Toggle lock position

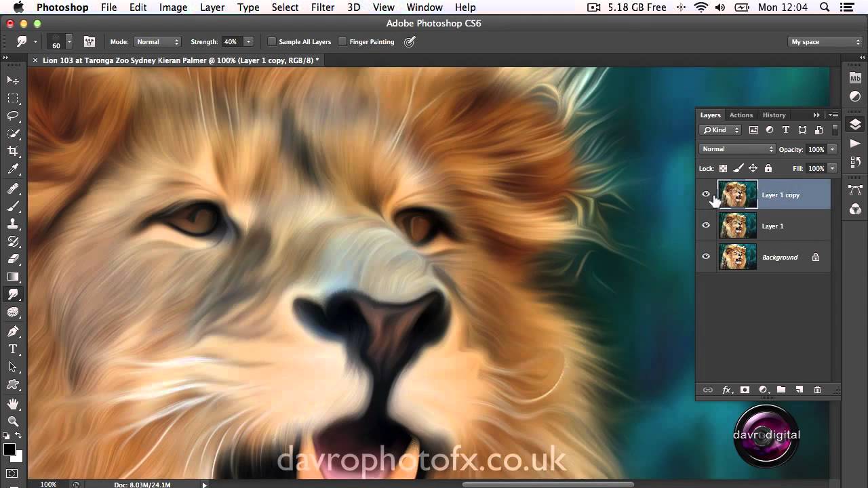click(753, 168)
